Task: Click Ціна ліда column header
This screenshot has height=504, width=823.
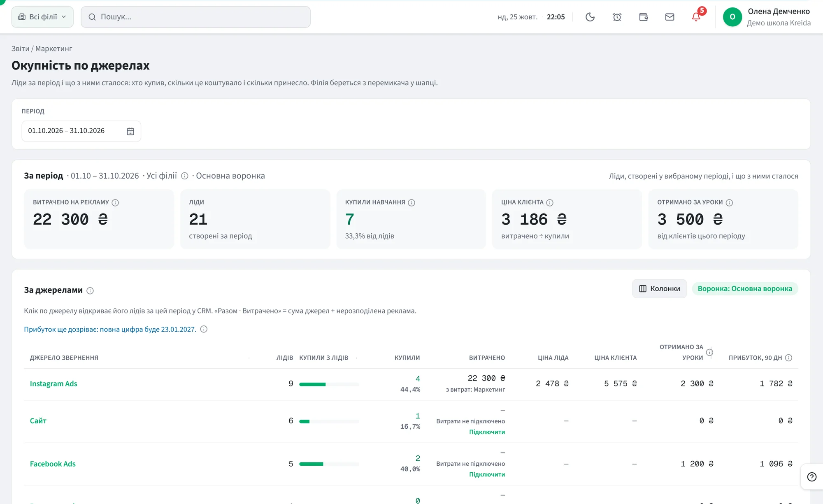Action: pyautogui.click(x=553, y=358)
